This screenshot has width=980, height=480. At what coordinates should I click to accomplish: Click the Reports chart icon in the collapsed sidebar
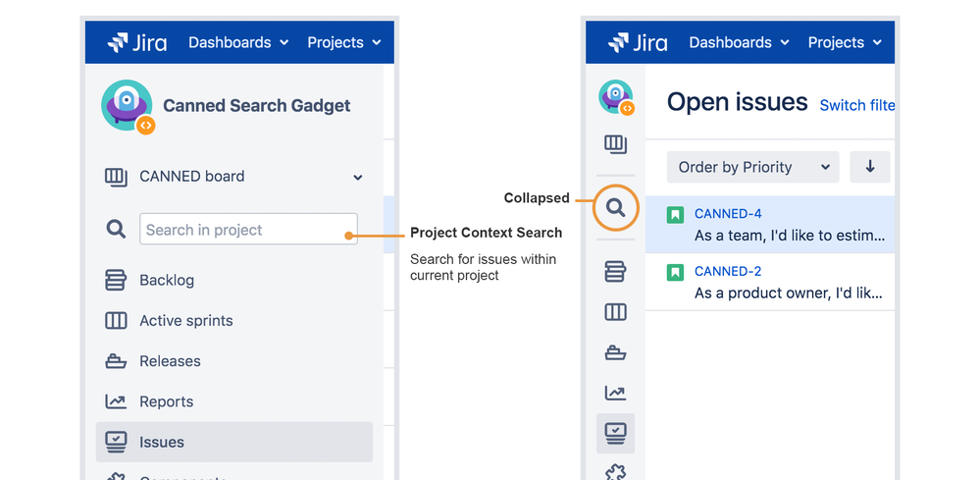(x=616, y=393)
